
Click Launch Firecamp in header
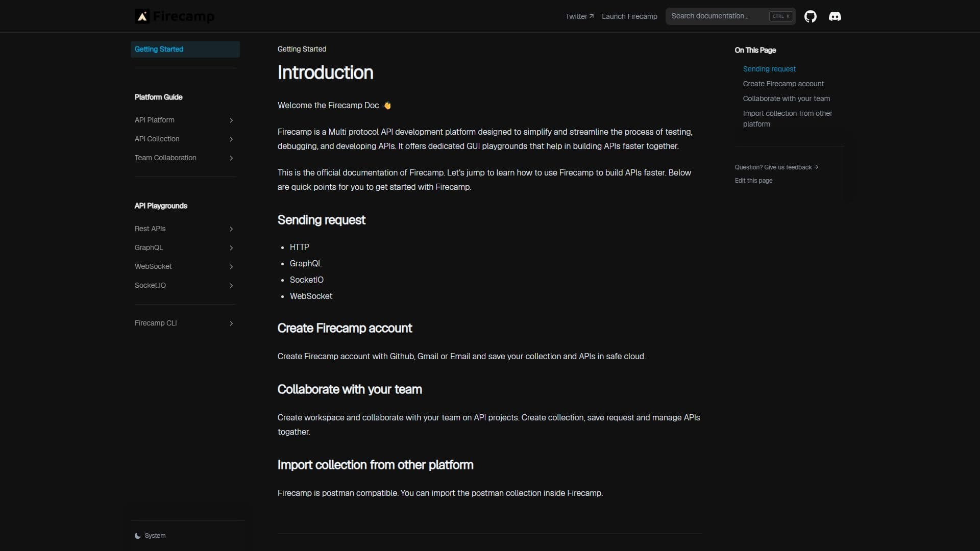coord(629,16)
